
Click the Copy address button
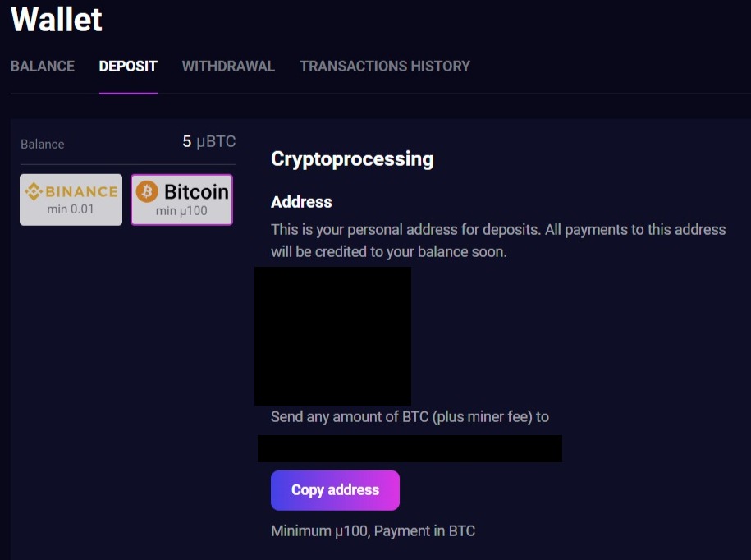click(x=335, y=490)
